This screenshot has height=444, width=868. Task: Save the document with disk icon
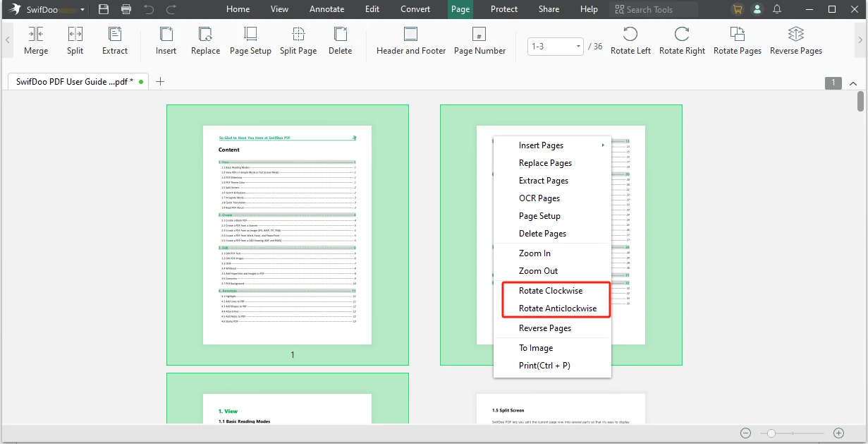point(104,9)
